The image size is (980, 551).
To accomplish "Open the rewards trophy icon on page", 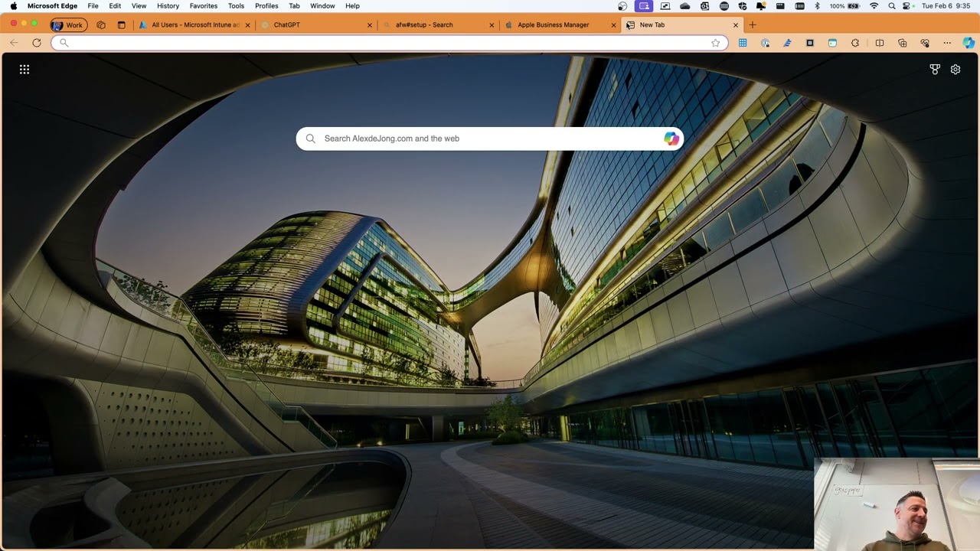I will pyautogui.click(x=935, y=70).
